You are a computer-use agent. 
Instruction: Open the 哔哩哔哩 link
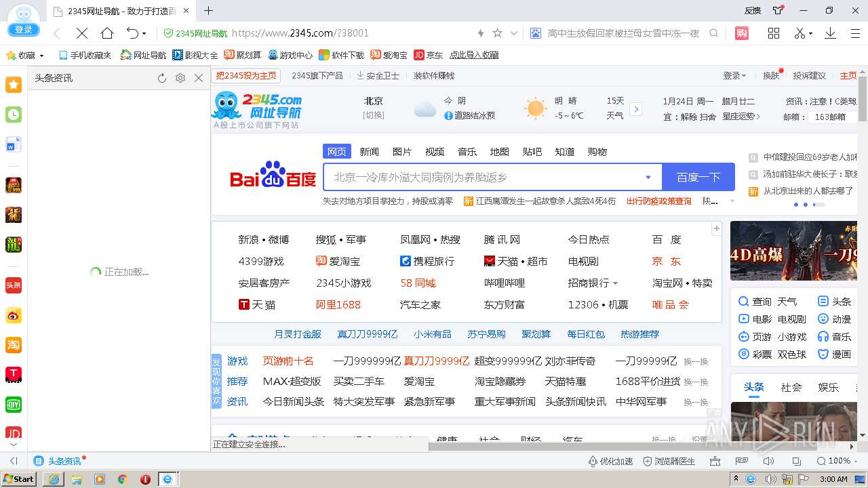[505, 283]
